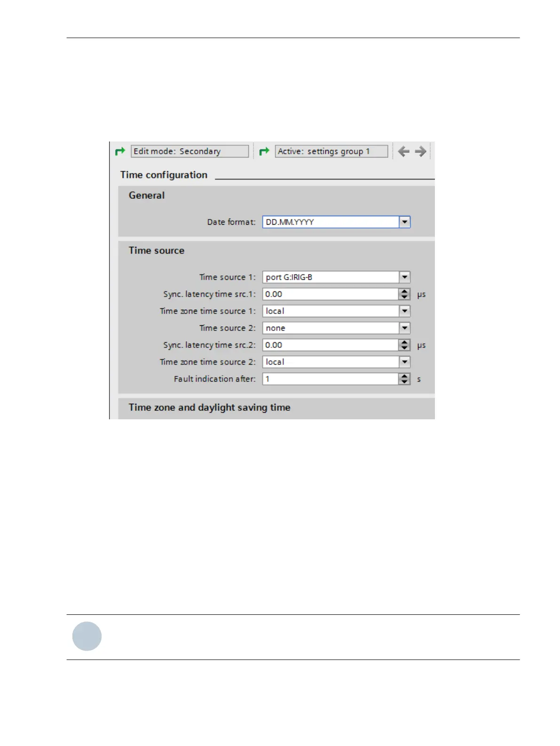
Task: Click green arrow icon beside Edit mode
Action: tap(120, 151)
